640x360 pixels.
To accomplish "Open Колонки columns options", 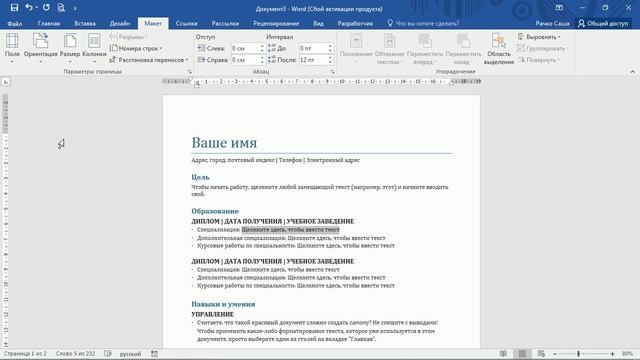I will click(x=94, y=48).
